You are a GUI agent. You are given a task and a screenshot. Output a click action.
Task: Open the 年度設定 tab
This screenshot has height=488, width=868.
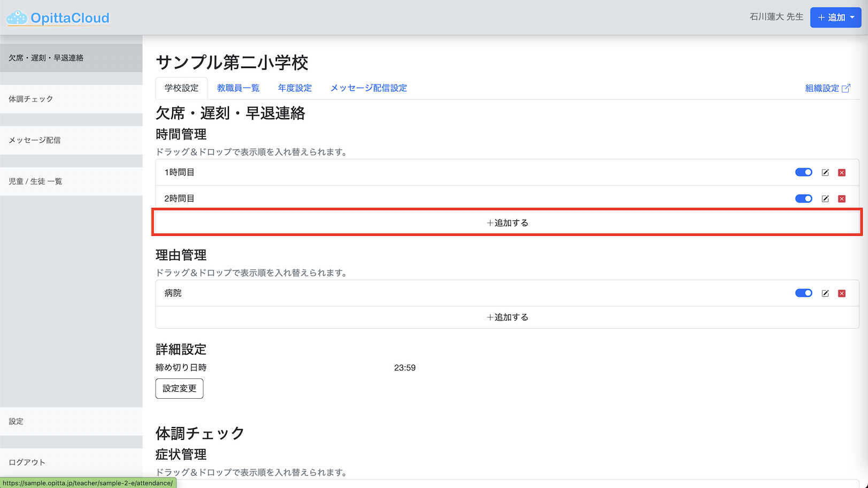[295, 88]
